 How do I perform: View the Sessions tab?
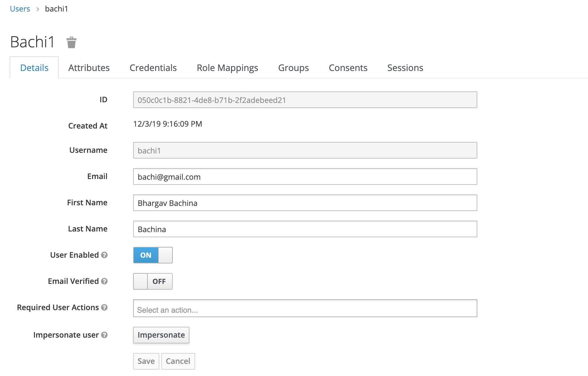pyautogui.click(x=405, y=67)
